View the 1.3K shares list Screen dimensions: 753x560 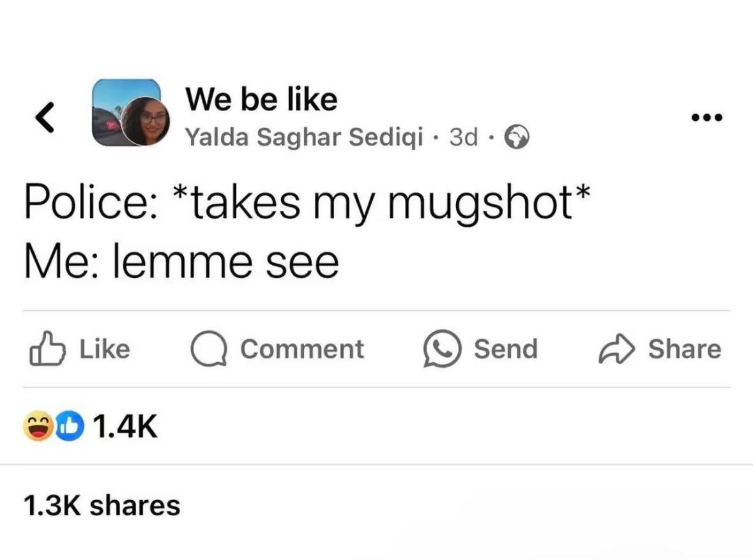[102, 505]
